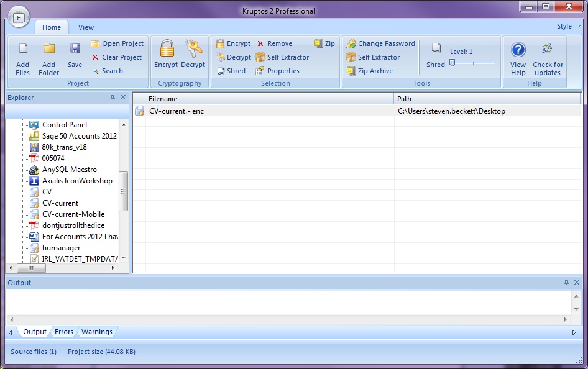
Task: Open the round application menu button
Action: [x=19, y=17]
